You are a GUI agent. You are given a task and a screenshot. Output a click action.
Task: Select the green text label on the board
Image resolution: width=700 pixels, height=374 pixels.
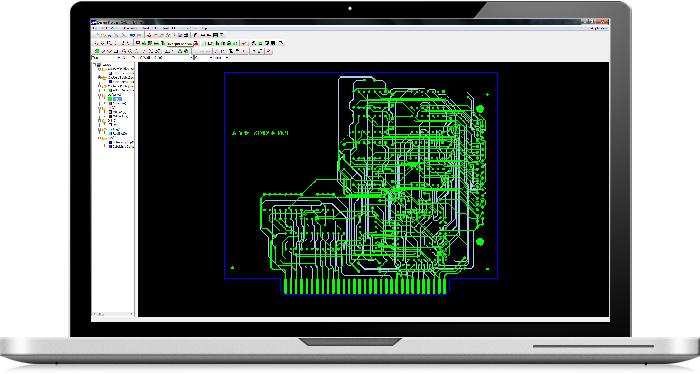(x=260, y=133)
